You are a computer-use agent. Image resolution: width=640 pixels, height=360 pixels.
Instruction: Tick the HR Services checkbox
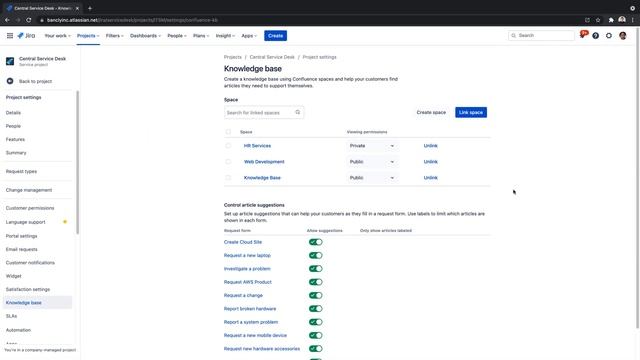coord(228,146)
